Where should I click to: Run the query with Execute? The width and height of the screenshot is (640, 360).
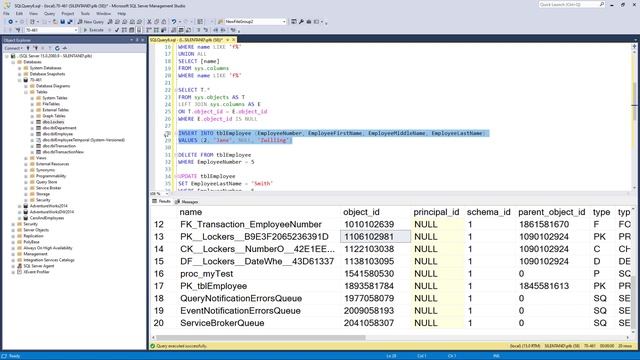pos(93,30)
